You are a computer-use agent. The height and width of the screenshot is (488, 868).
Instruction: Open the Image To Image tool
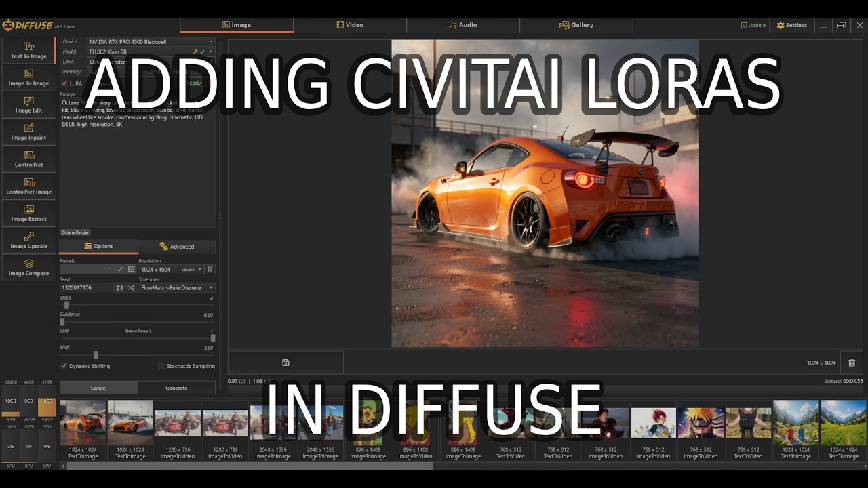tap(28, 78)
